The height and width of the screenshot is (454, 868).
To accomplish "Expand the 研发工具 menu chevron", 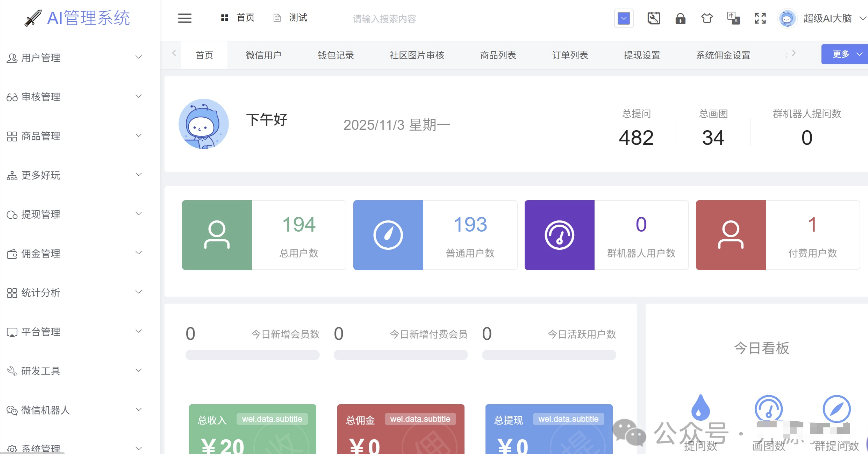I will click(138, 370).
